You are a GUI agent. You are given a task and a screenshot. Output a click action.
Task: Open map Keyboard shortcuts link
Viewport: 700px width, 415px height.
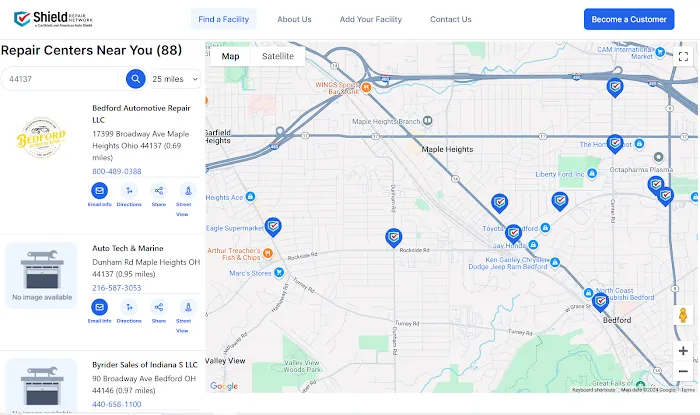[594, 390]
